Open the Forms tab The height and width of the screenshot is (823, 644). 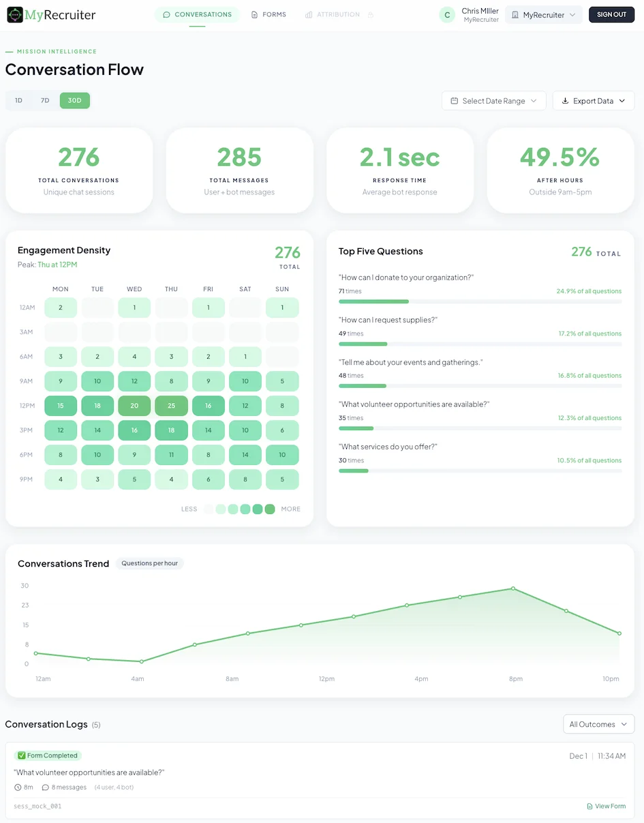(269, 14)
